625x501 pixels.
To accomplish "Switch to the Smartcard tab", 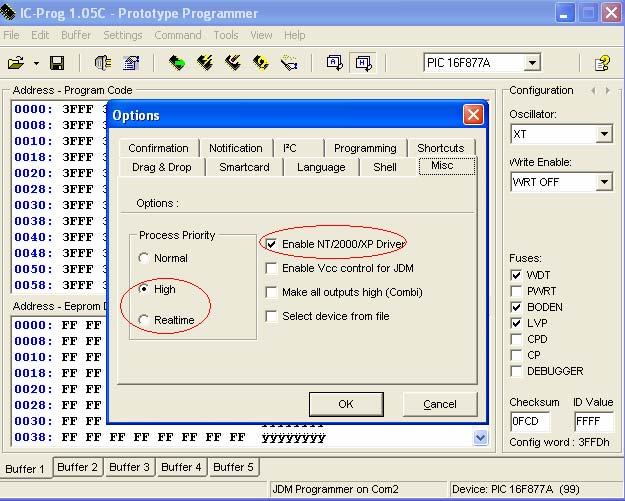I will [x=244, y=167].
